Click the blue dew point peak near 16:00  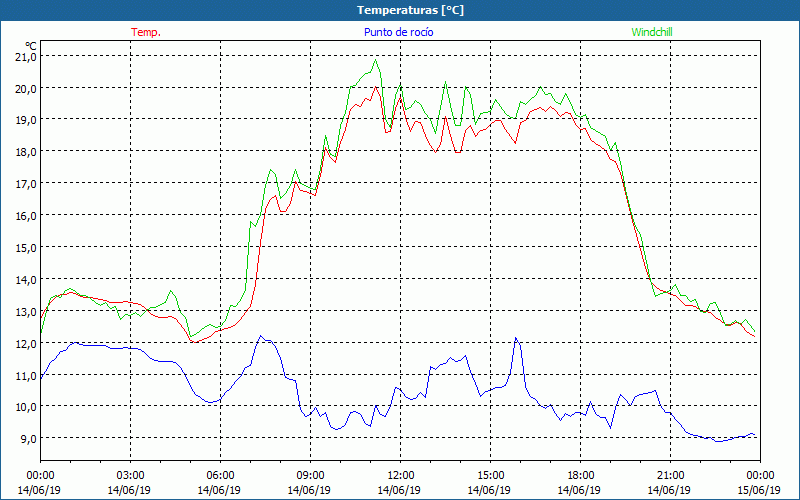click(516, 338)
